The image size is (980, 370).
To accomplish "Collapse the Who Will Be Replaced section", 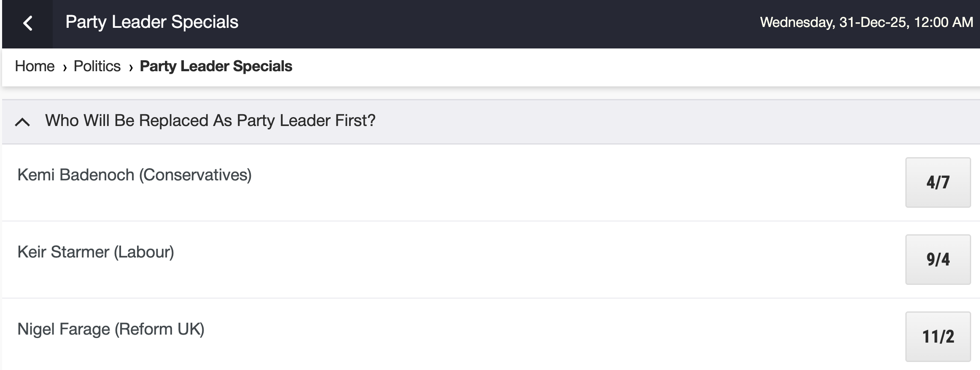I will point(22,122).
